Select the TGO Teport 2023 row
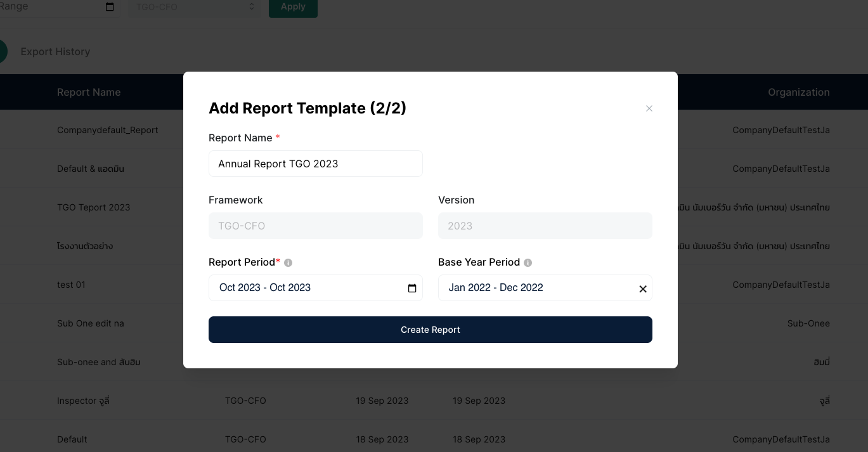Viewport: 868px width, 452px height. 93,207
